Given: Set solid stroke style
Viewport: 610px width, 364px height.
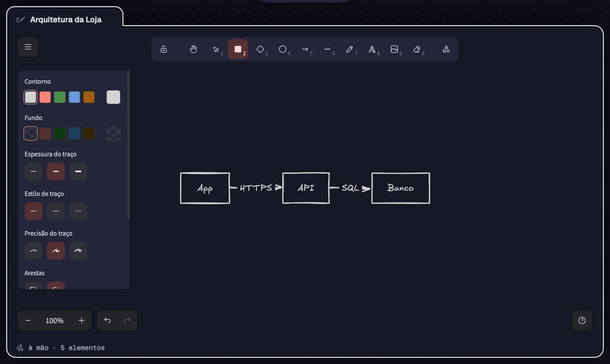Looking at the screenshot, I should (34, 211).
